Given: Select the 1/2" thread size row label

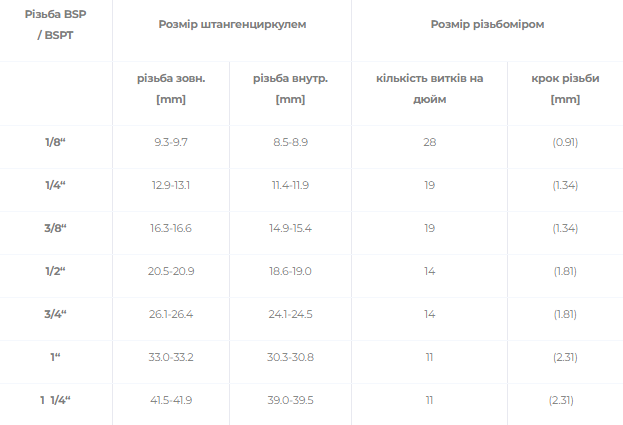Looking at the screenshot, I should (55, 271).
